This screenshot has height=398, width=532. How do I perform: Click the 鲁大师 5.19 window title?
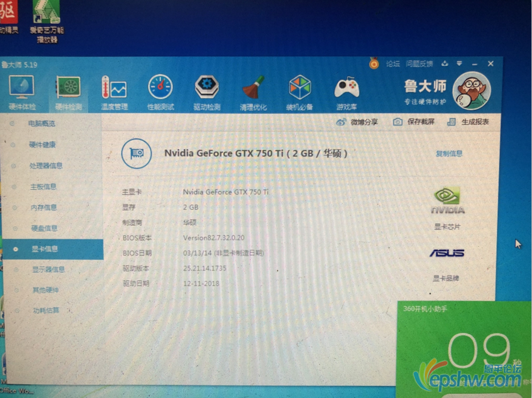click(19, 65)
